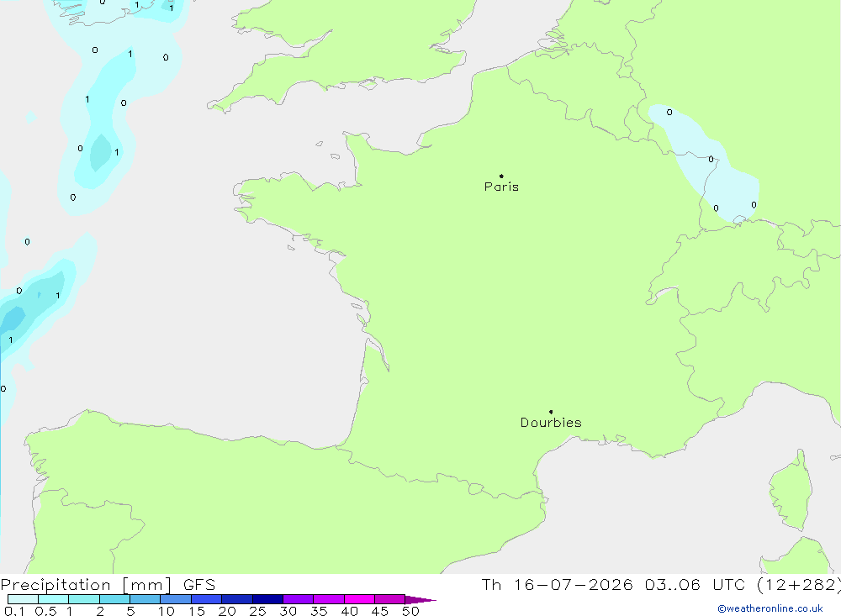Pick the legend swatch between 20 and 25
Screen dimensions: 841x616
click(x=237, y=599)
